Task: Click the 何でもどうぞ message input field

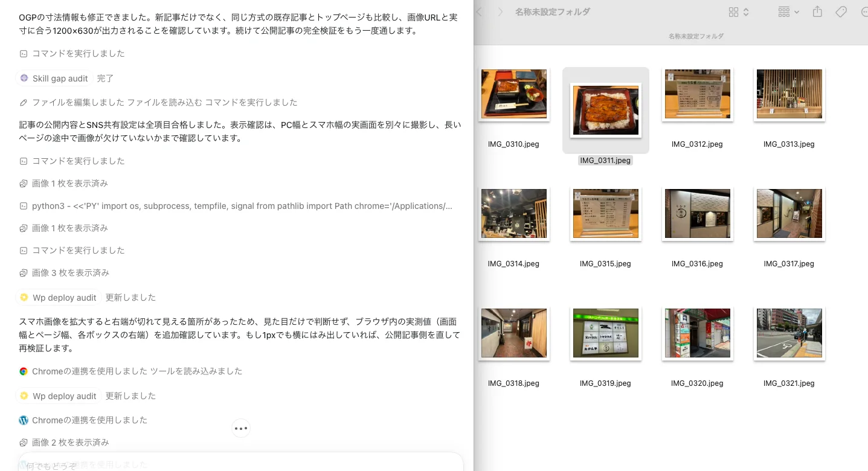Action: (x=241, y=463)
